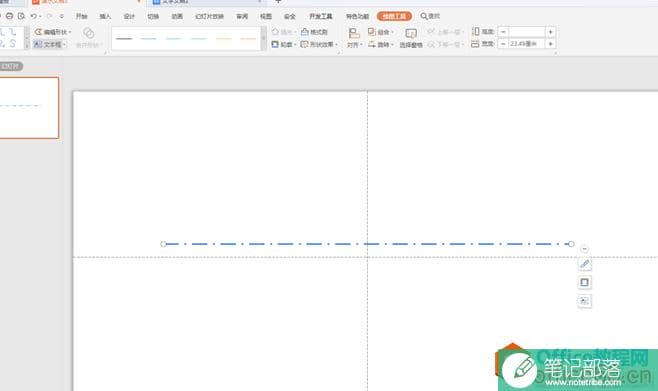This screenshot has width=658, height=391.
Task: Open the 动画 (Animation) tab
Action: [177, 16]
